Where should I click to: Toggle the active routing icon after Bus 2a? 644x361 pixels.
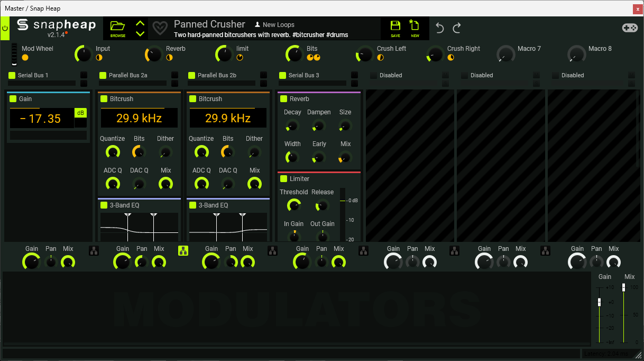[183, 251]
